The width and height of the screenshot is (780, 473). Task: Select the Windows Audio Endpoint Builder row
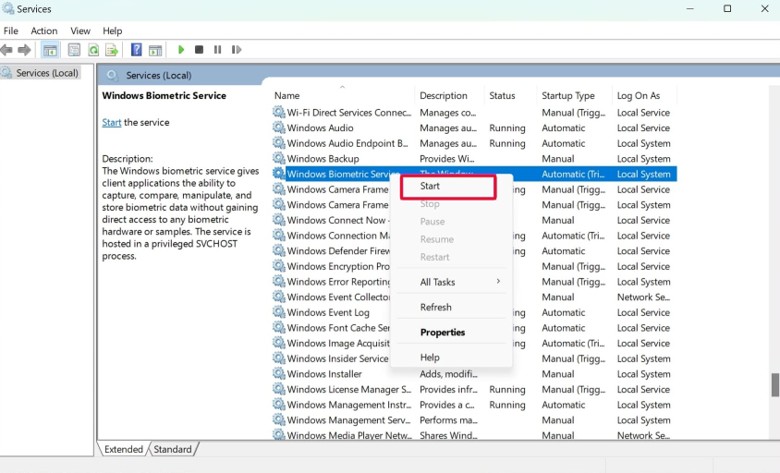[474, 143]
